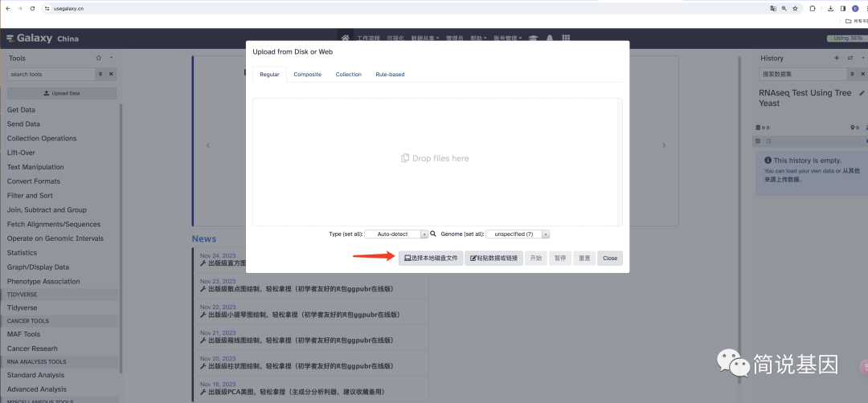Viewport: 868px width, 403px height.
Task: Expand the Filter and Sort section
Action: pyautogui.click(x=30, y=195)
